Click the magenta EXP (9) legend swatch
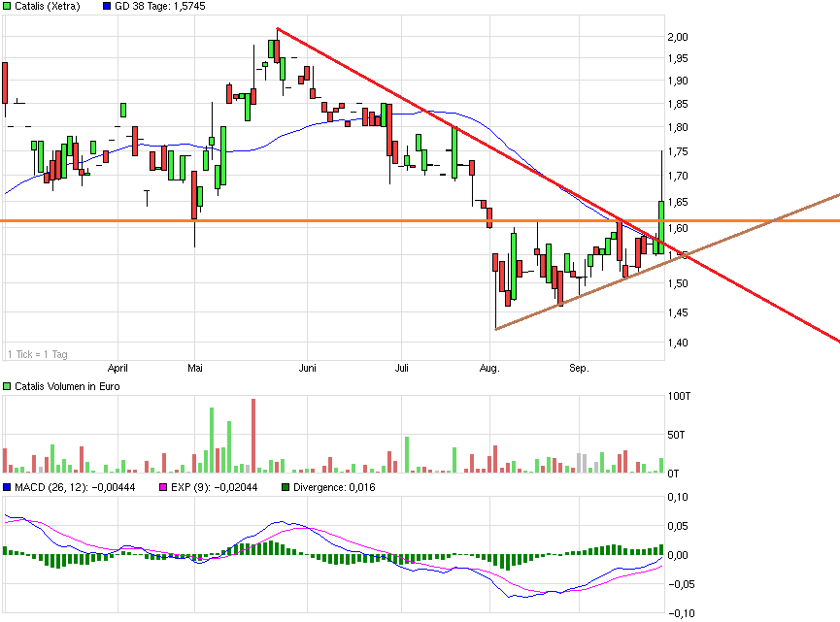840x622 pixels. [x=163, y=488]
